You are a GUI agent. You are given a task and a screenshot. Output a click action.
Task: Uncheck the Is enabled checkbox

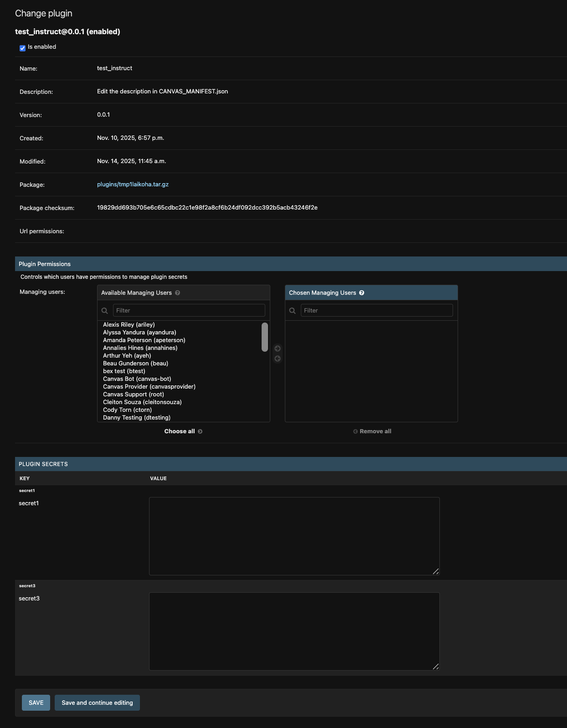pos(22,48)
